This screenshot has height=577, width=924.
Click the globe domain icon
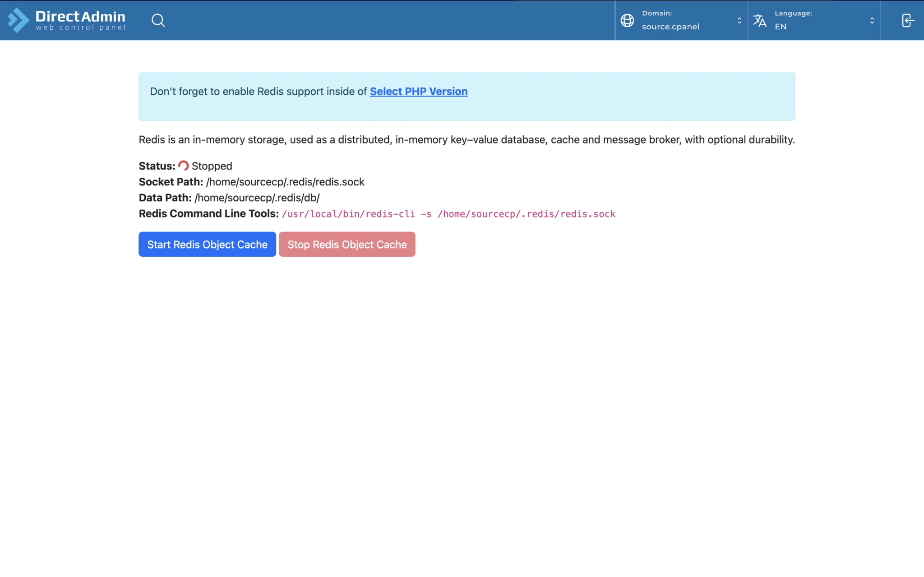[627, 20]
